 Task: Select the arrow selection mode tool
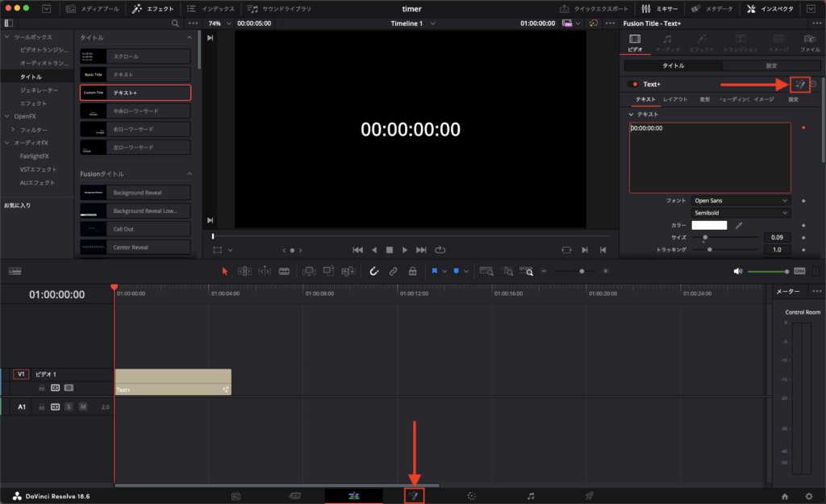(x=225, y=272)
